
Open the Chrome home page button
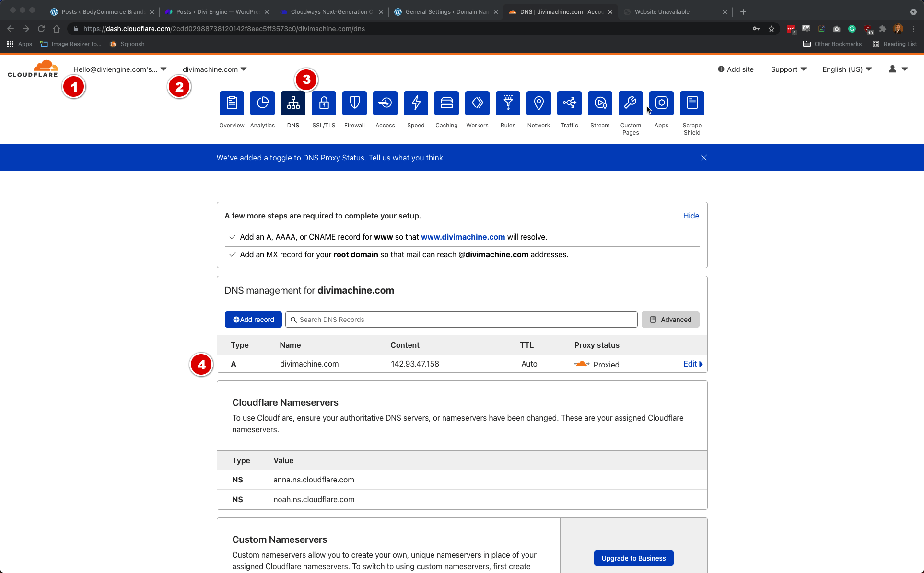pyautogui.click(x=57, y=29)
